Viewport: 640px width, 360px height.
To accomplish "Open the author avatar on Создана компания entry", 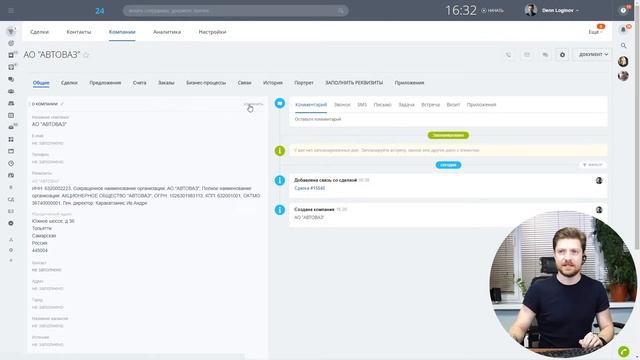I will 599,210.
